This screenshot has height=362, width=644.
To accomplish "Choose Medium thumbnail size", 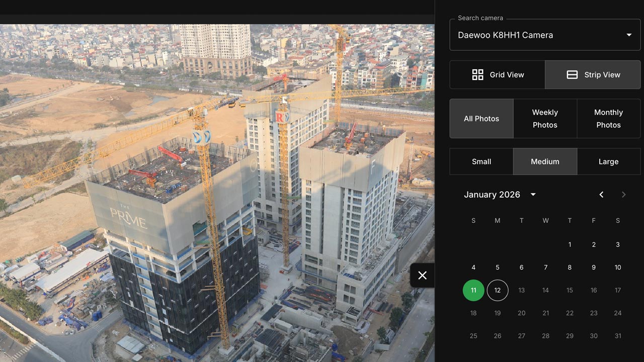I will pyautogui.click(x=545, y=161).
